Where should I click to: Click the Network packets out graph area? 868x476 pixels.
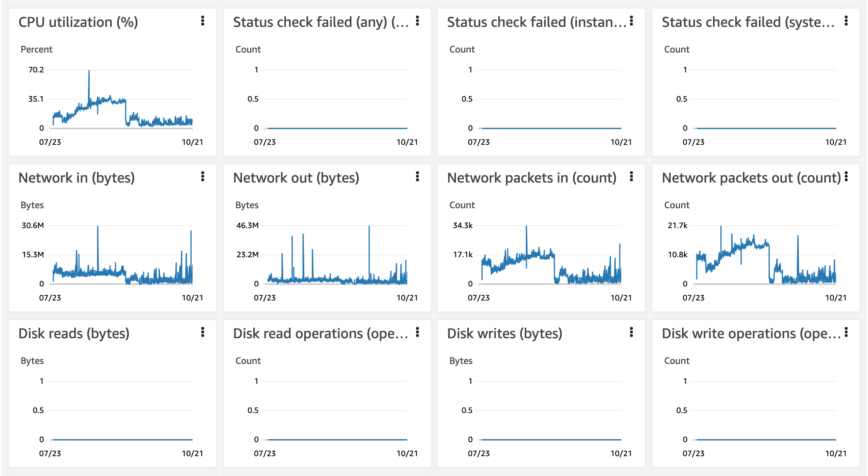[766, 255]
